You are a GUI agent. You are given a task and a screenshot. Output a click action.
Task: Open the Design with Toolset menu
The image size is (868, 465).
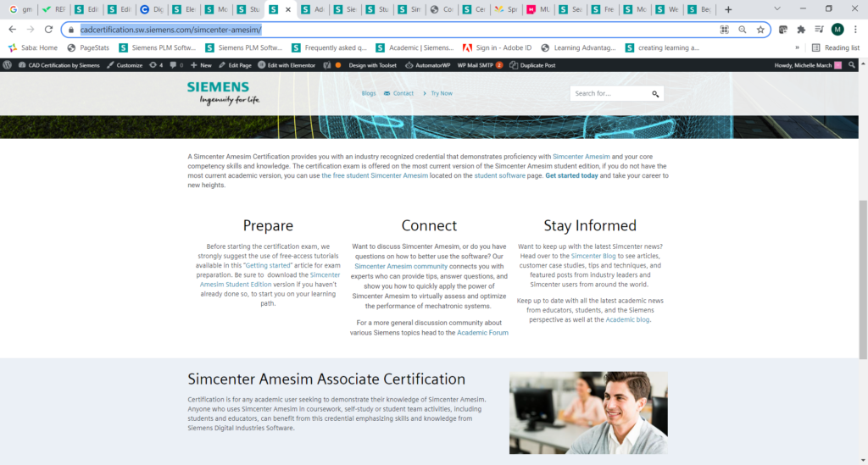click(x=373, y=65)
